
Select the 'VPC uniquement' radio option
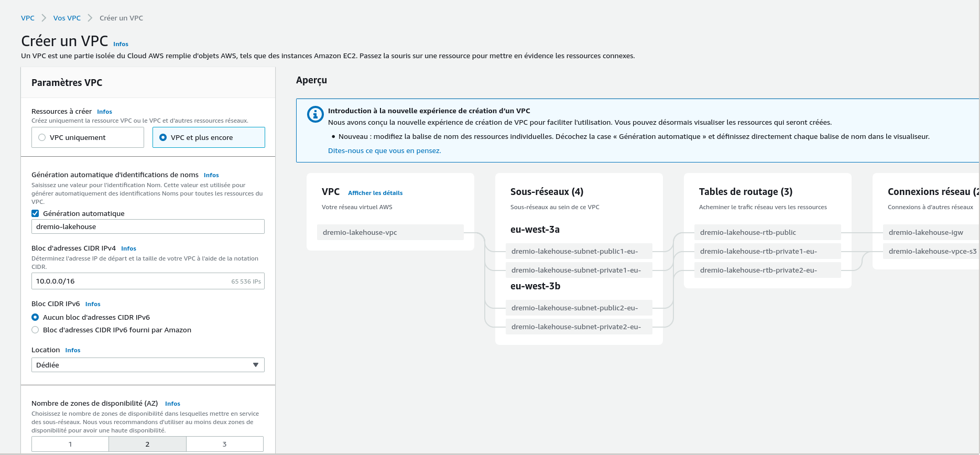tap(88, 137)
